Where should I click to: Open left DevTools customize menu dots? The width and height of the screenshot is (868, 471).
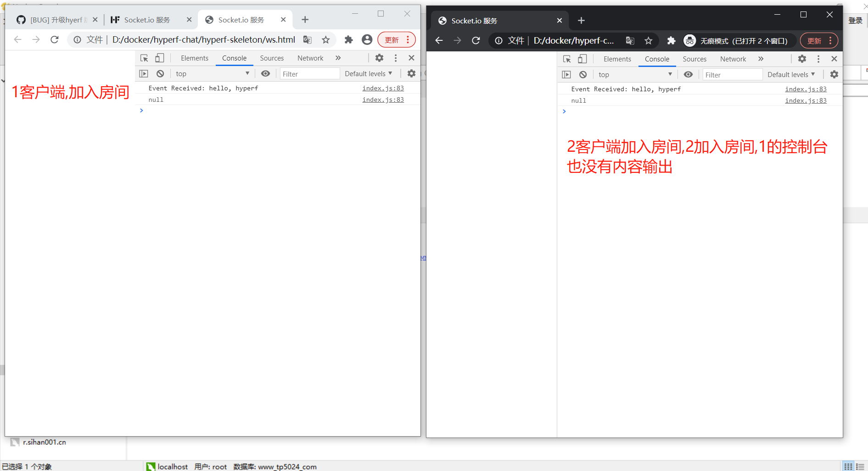pyautogui.click(x=396, y=58)
